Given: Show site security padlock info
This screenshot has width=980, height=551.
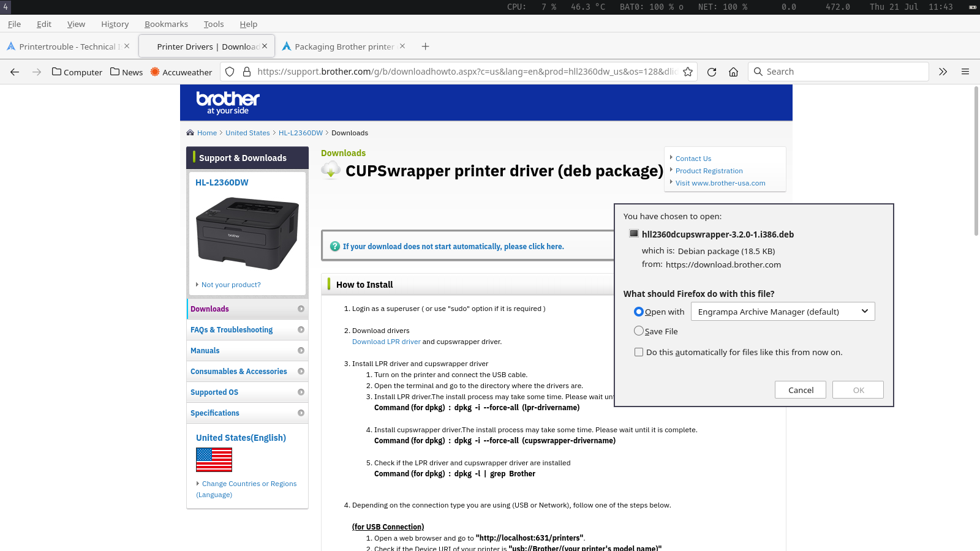Looking at the screenshot, I should coord(247,72).
